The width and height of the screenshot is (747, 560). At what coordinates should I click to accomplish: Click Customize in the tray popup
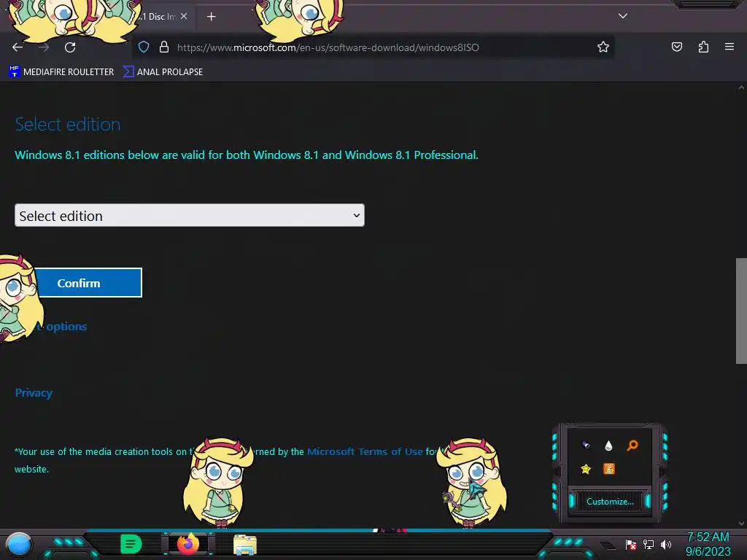610,502
